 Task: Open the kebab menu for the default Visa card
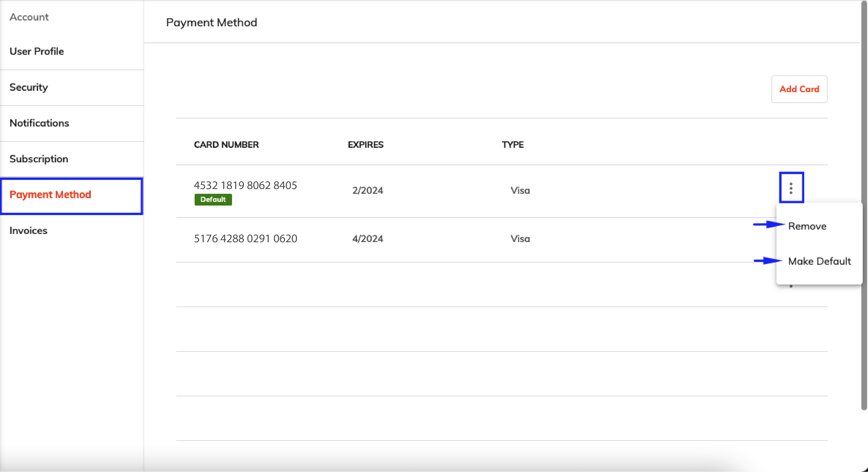[x=791, y=188]
